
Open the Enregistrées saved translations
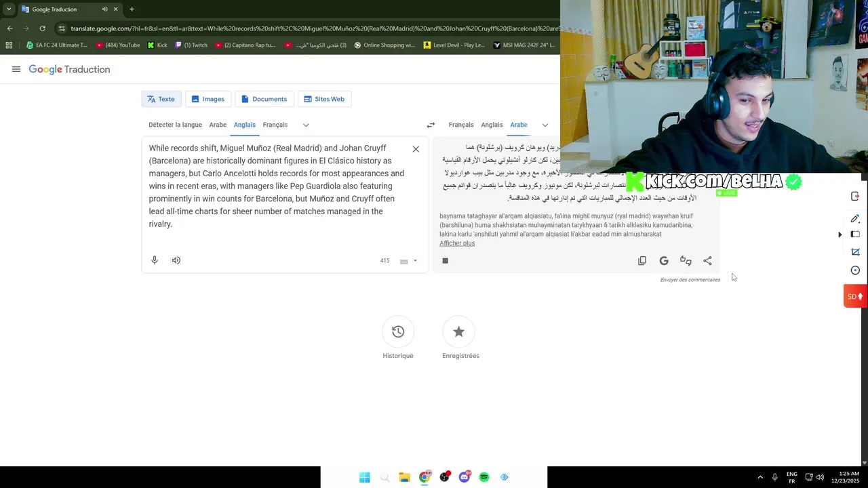(x=458, y=331)
